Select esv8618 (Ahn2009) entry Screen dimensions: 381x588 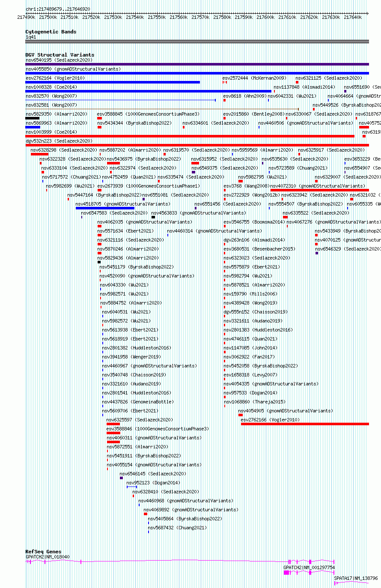[x=245, y=96]
